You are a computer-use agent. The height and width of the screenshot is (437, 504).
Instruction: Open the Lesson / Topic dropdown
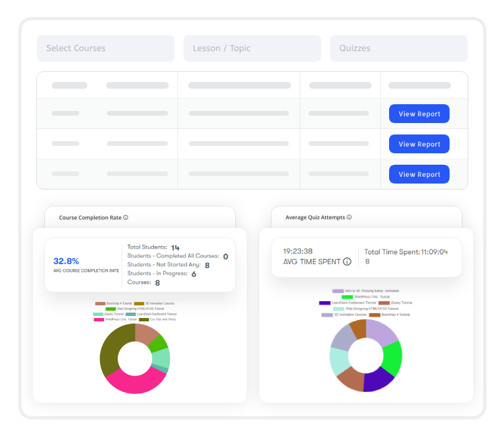(251, 48)
